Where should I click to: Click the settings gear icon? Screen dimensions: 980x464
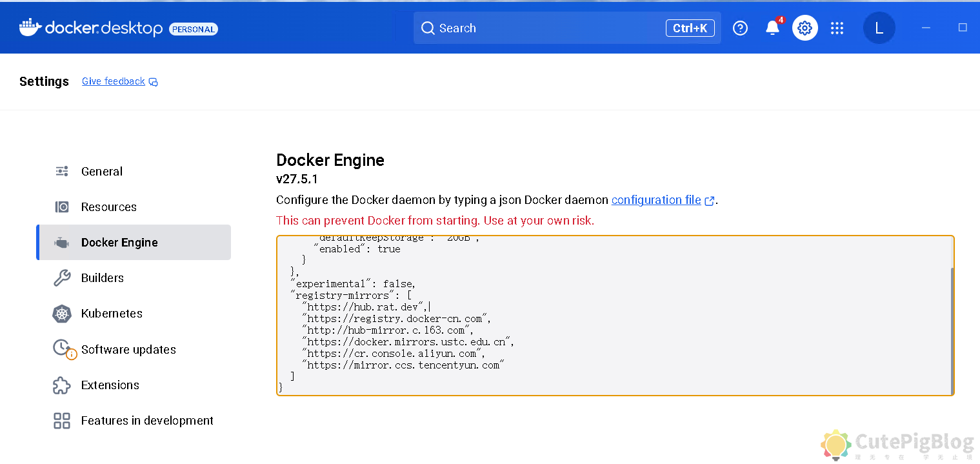coord(805,28)
